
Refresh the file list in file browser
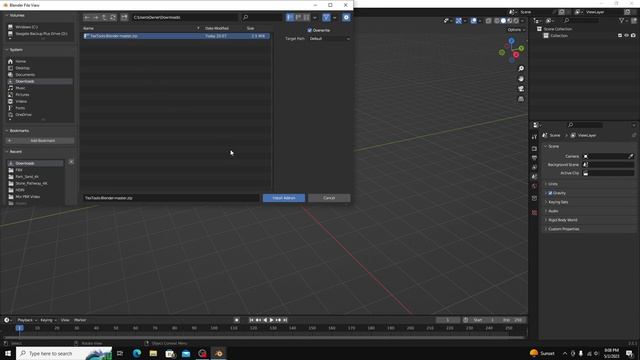click(113, 18)
